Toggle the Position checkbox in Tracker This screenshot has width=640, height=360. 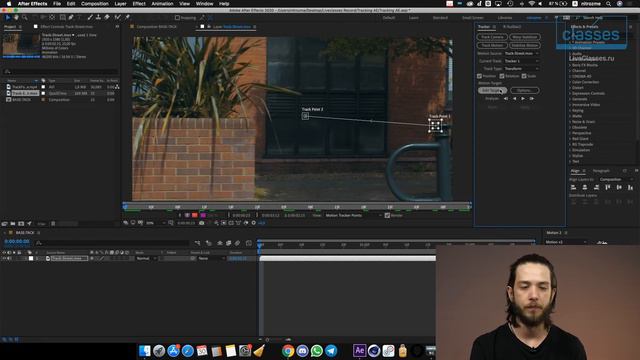click(x=480, y=76)
